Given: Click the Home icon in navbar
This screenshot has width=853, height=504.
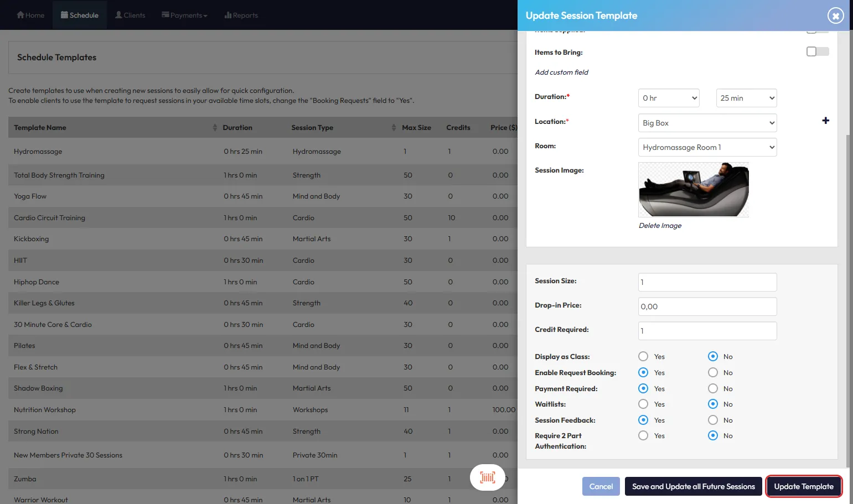Looking at the screenshot, I should click(x=20, y=15).
